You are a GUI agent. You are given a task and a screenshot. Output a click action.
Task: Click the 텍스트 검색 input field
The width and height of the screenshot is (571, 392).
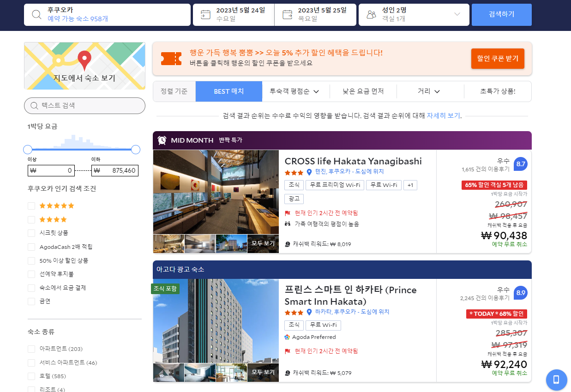[84, 106]
